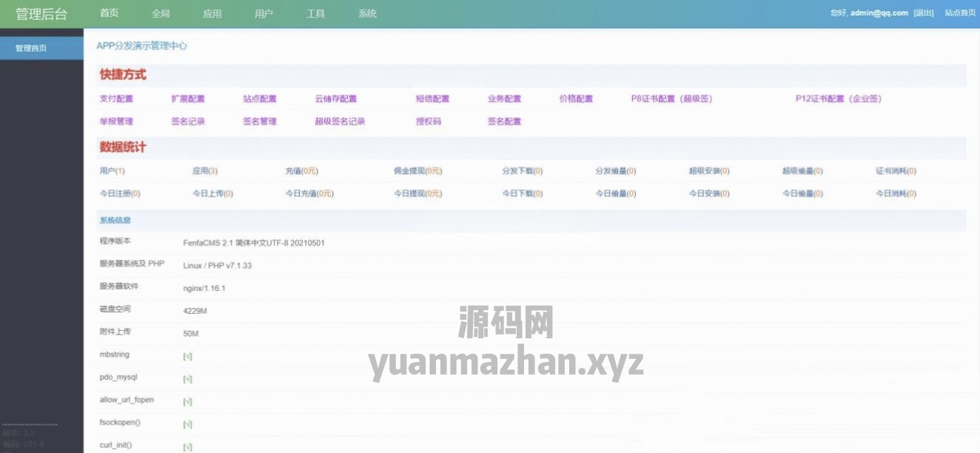Open the 系统 top menu

coord(368,13)
